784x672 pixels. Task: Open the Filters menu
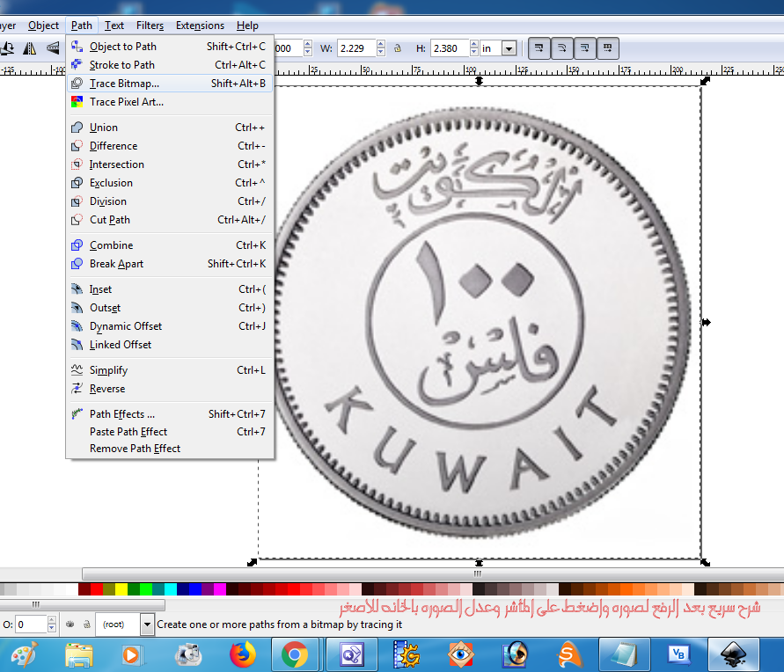pos(150,26)
